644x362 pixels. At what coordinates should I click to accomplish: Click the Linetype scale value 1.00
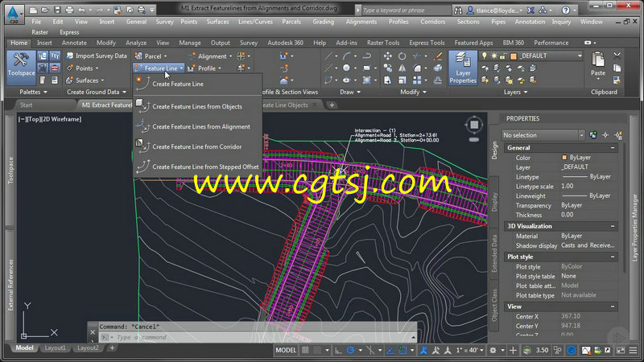pyautogui.click(x=568, y=186)
